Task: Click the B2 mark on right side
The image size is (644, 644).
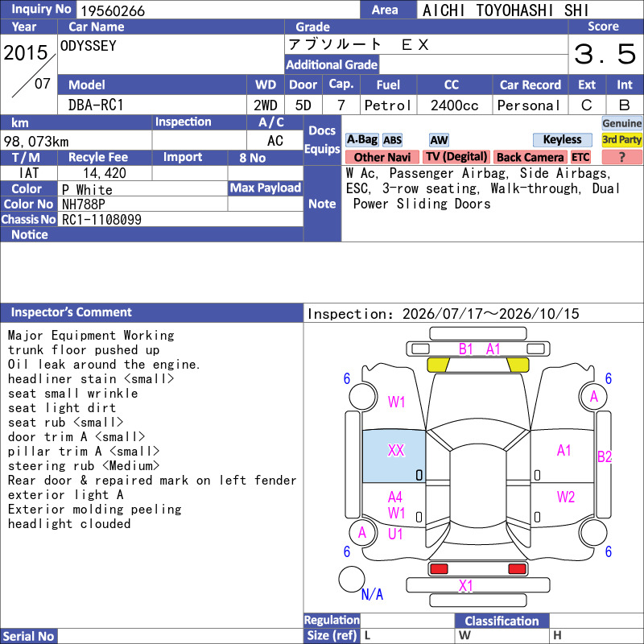Action: pos(605,456)
